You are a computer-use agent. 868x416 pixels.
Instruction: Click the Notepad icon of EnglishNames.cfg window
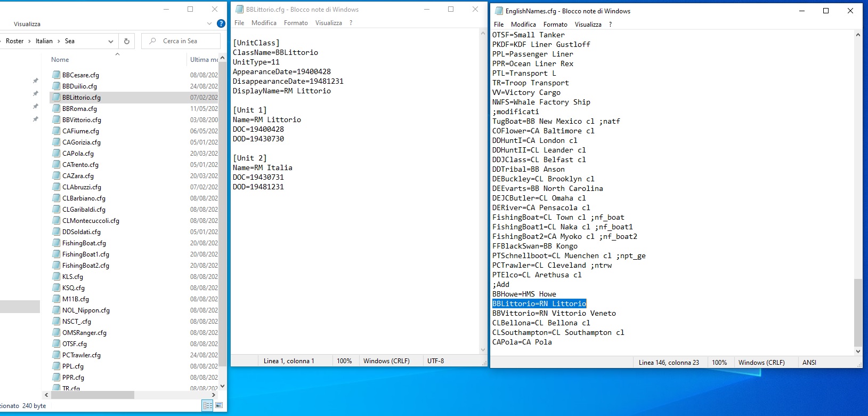pos(499,11)
